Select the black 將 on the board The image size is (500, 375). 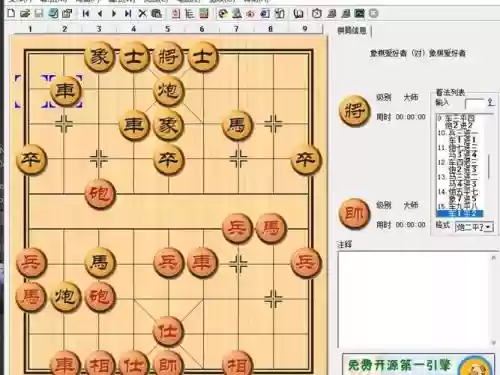[x=168, y=56]
